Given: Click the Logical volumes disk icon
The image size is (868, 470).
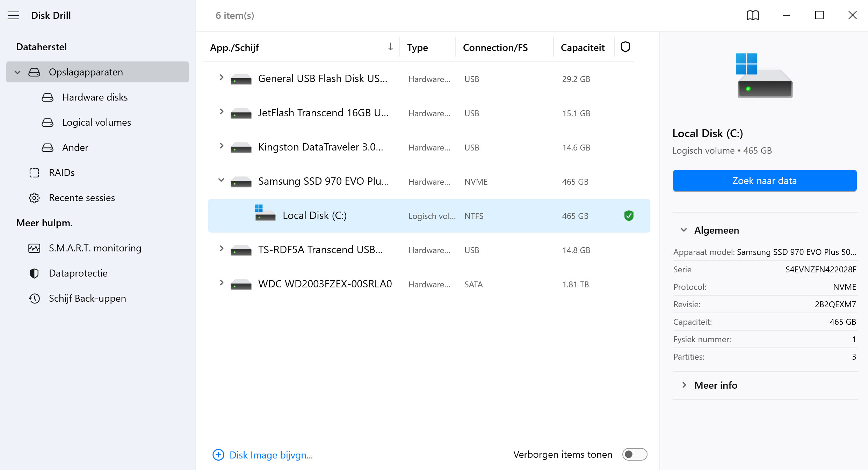Looking at the screenshot, I should pyautogui.click(x=48, y=122).
